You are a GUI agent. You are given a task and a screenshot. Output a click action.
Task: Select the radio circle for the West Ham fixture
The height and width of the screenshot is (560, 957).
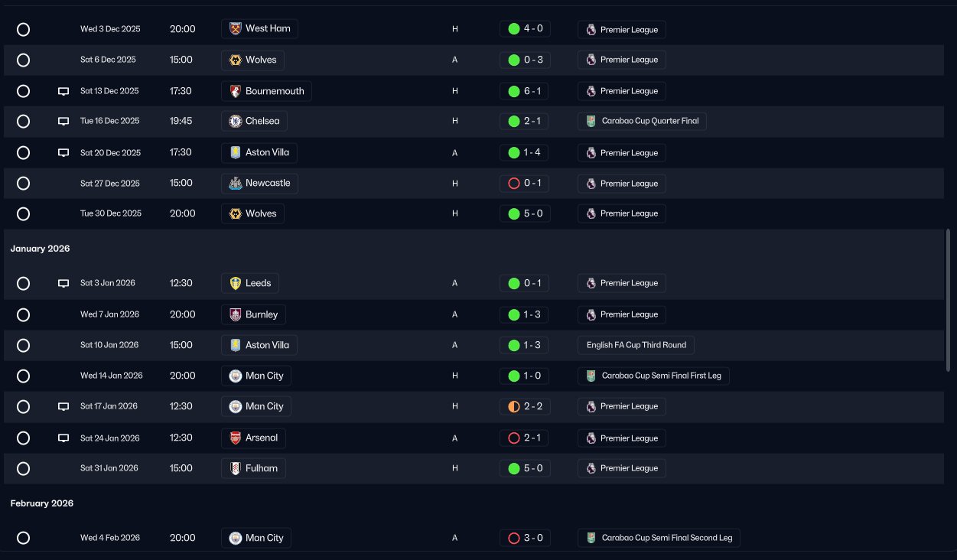click(23, 29)
